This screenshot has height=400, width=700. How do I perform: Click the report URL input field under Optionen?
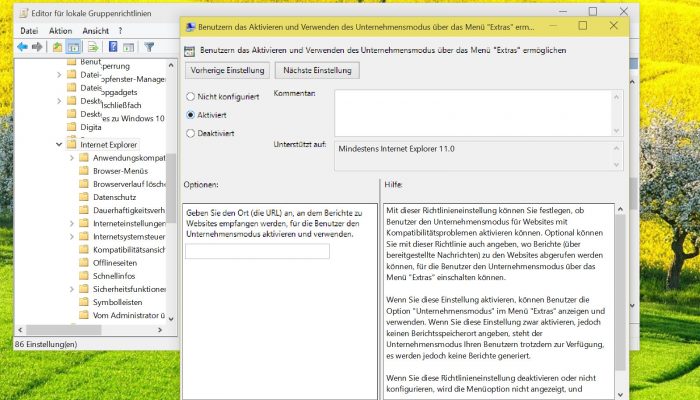pyautogui.click(x=258, y=251)
